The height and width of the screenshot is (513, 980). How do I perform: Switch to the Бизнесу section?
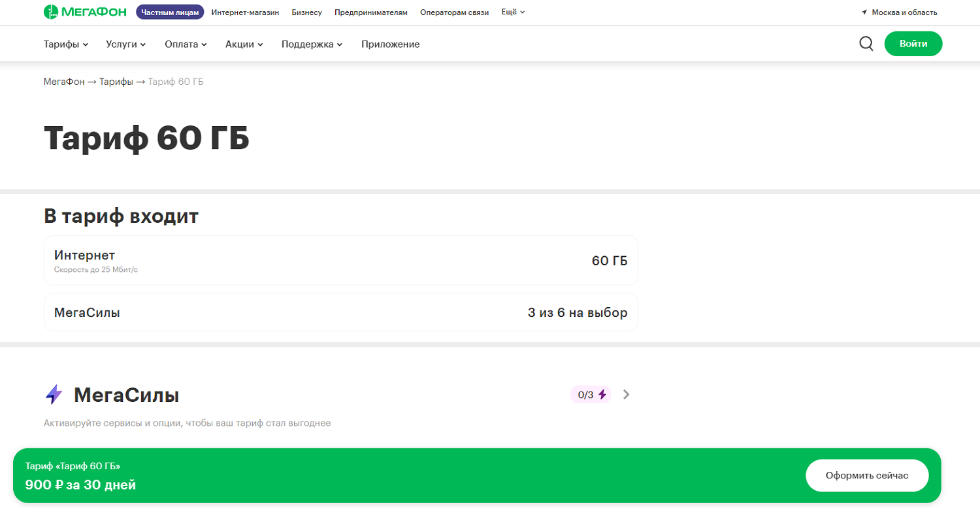pos(307,12)
